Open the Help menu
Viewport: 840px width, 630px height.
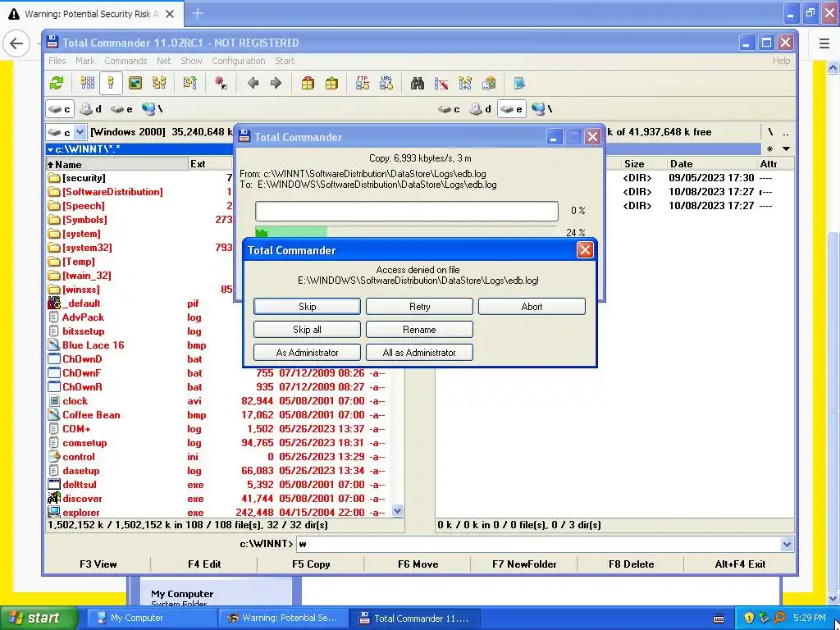pos(781,61)
